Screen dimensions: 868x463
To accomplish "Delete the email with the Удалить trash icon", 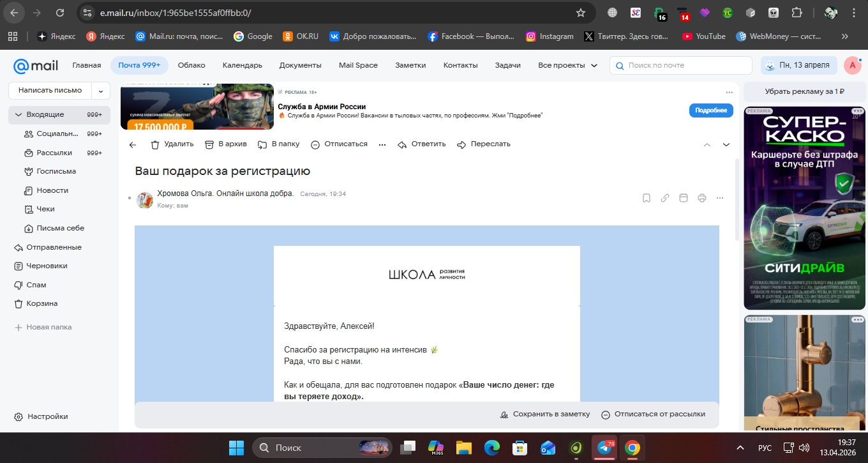I will 172,144.
